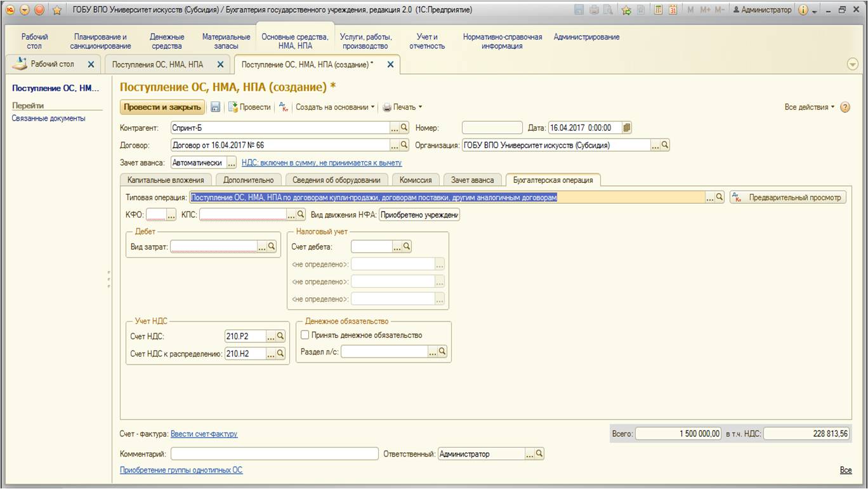Click the info icon in title bar
This screenshot has height=489, width=868.
coord(802,10)
